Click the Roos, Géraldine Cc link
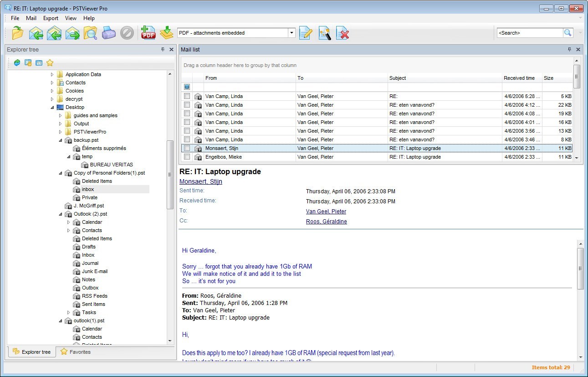 click(x=327, y=222)
